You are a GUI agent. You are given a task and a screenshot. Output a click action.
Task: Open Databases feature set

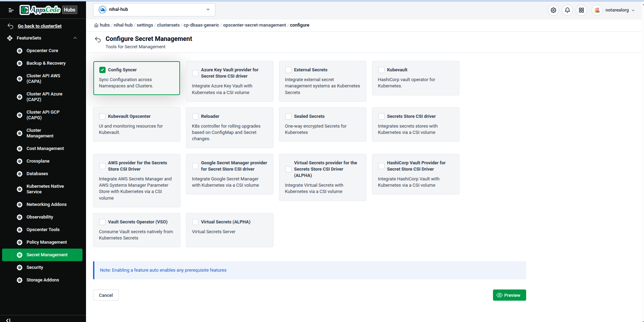(42, 174)
